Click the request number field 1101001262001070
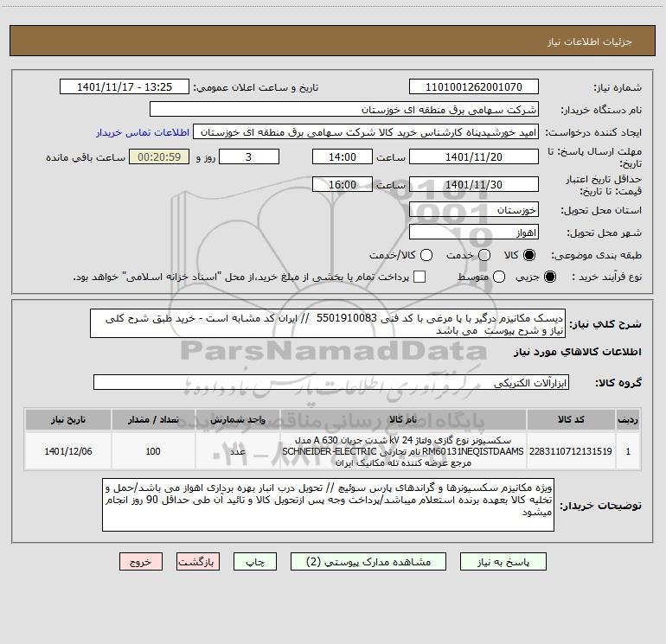Image resolution: width=666 pixels, height=644 pixels. (x=474, y=86)
